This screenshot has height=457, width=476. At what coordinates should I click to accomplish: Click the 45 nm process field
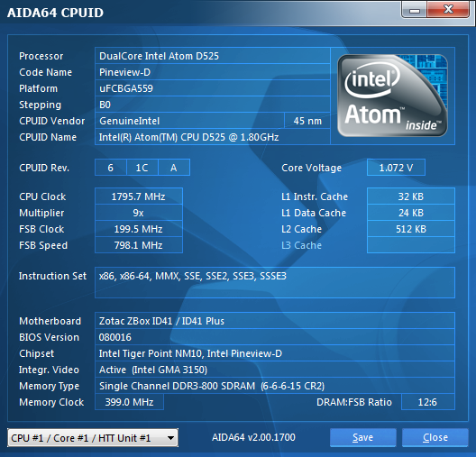[x=307, y=121]
